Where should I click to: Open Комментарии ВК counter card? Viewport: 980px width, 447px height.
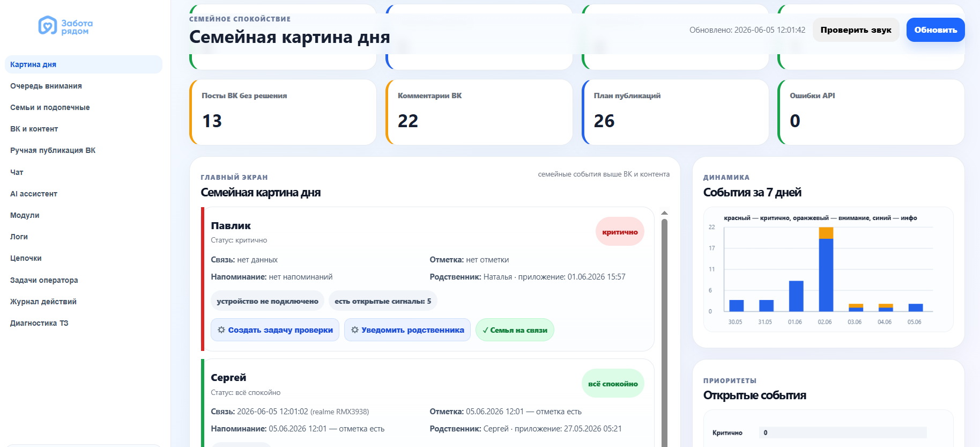click(479, 112)
